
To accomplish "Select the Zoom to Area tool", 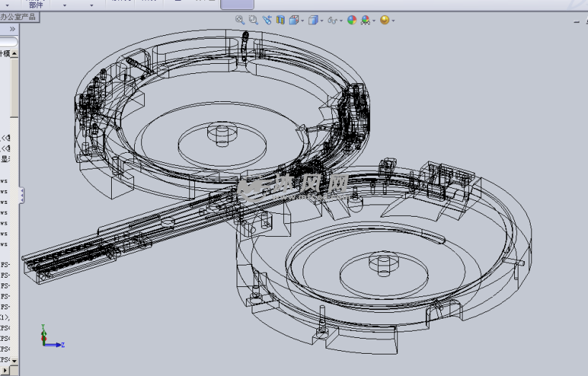I will (253, 20).
